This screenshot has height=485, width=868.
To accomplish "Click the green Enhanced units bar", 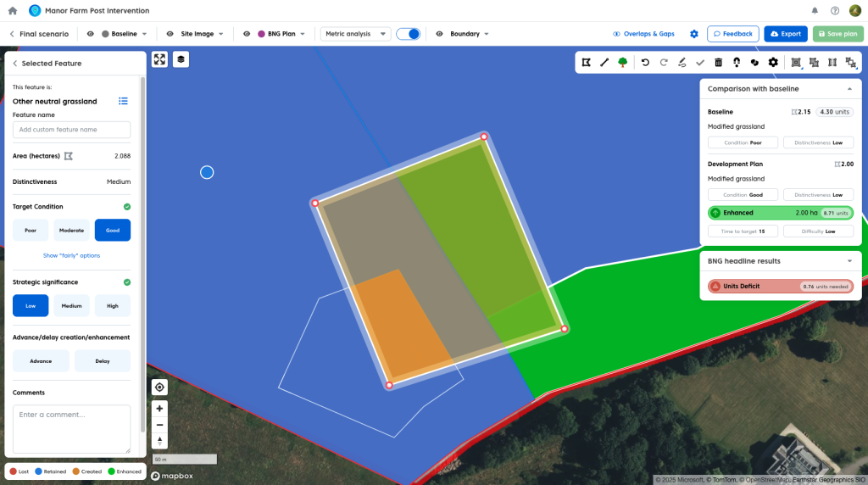I will pyautogui.click(x=780, y=213).
